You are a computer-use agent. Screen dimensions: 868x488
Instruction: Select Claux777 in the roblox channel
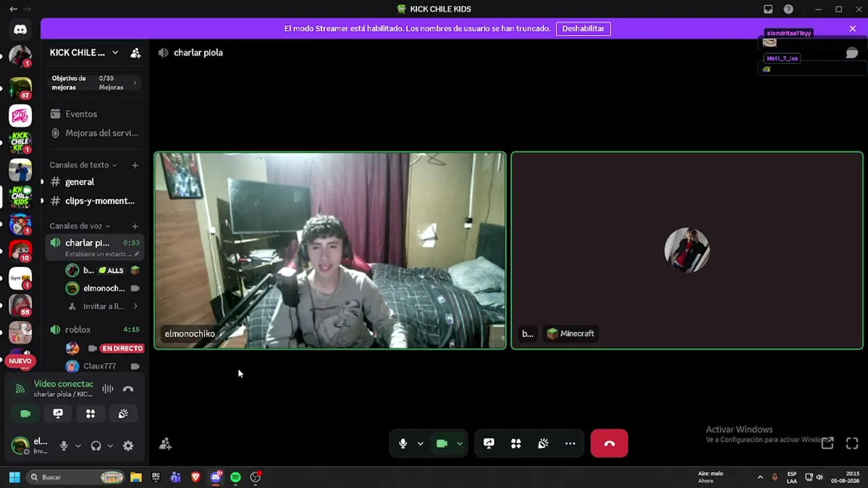coord(103,366)
